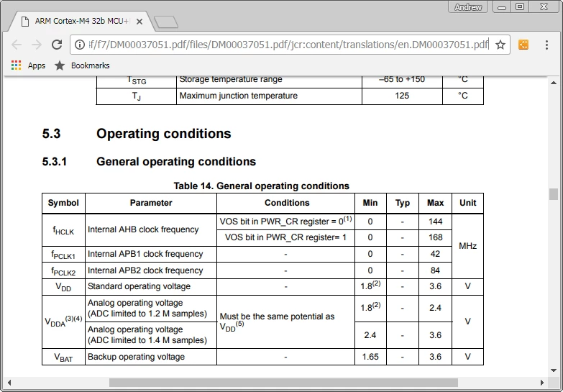Image resolution: width=563 pixels, height=392 pixels.
Task: Click the 'General operating conditions' 5.3.1 heading
Action: 176,162
